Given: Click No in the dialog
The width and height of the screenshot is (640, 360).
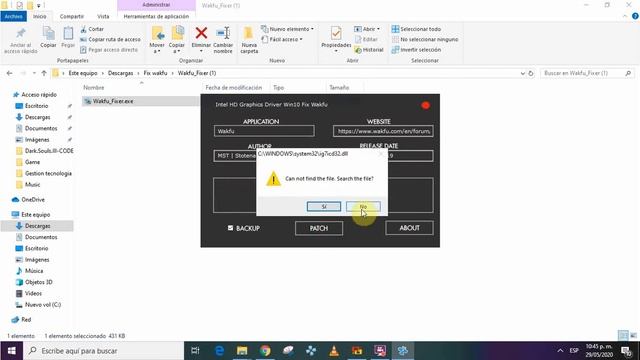Looking at the screenshot, I should click(x=363, y=207).
